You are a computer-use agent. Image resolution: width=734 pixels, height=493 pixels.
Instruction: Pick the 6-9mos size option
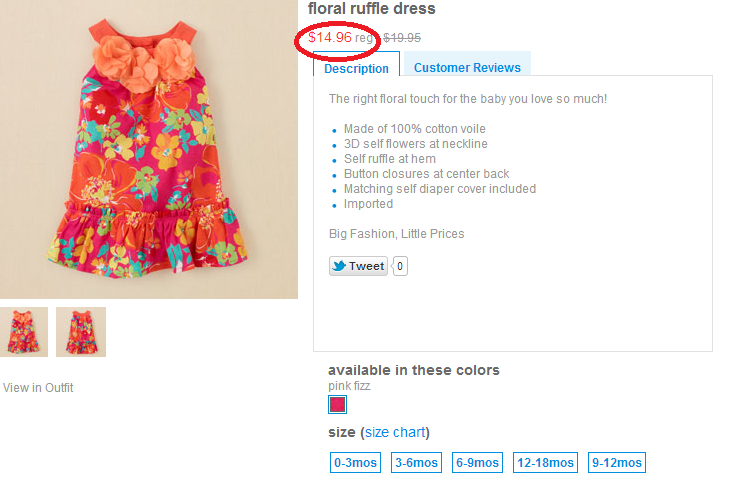coord(477,462)
